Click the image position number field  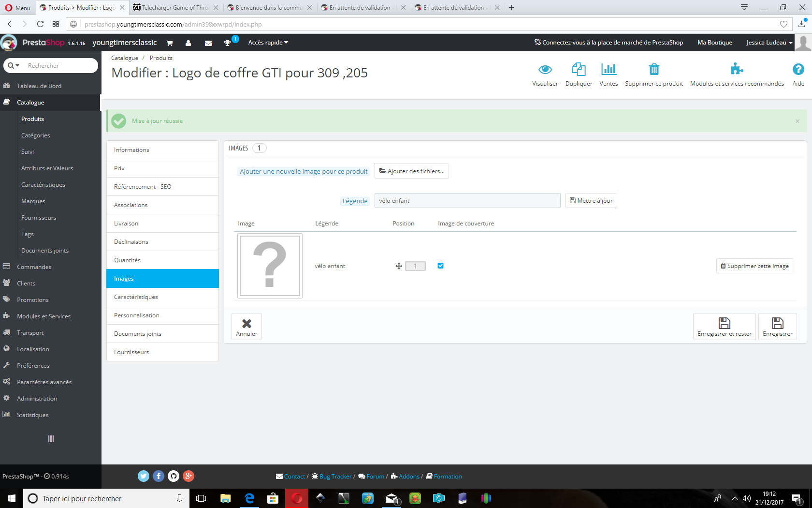[415, 266]
